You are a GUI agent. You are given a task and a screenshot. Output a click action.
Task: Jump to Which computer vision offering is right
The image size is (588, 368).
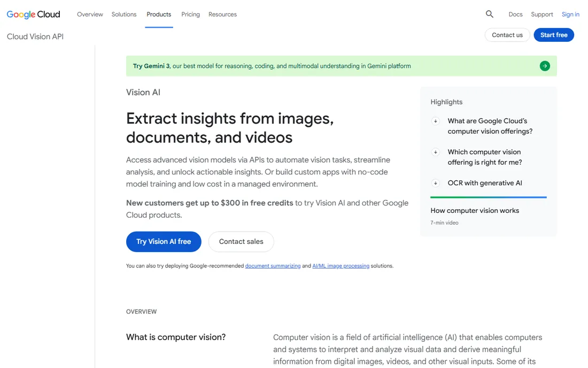point(484,157)
